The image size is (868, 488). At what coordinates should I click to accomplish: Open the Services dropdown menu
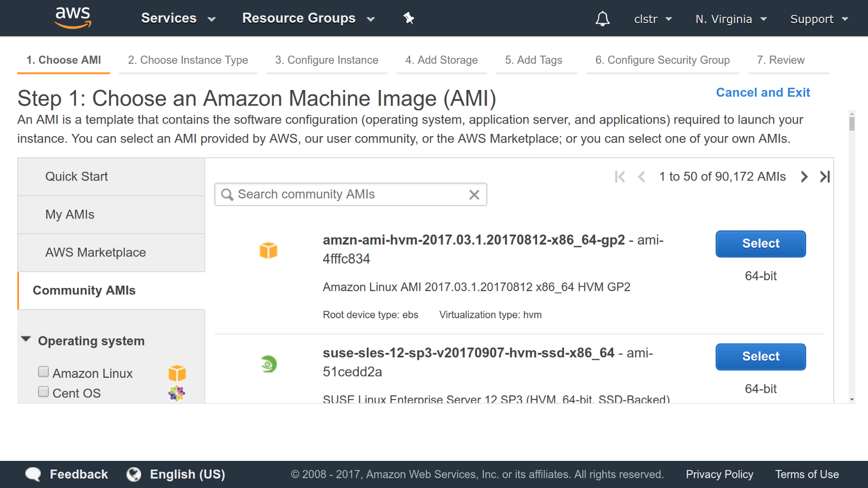(x=178, y=18)
